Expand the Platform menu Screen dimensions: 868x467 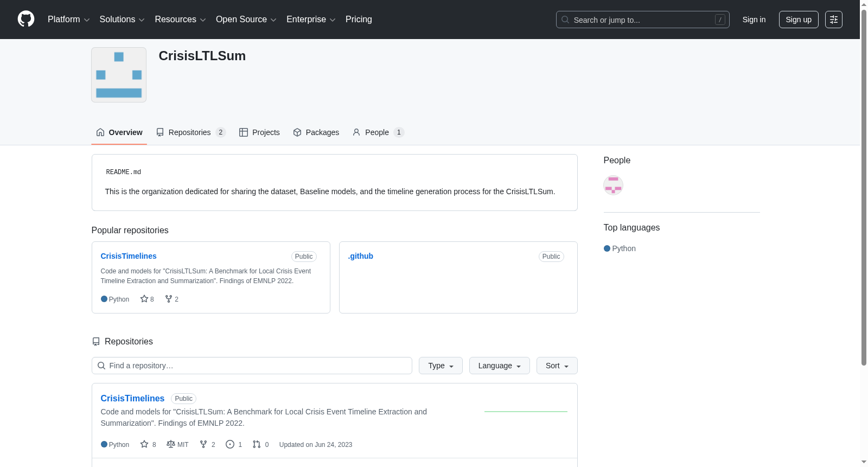69,20
